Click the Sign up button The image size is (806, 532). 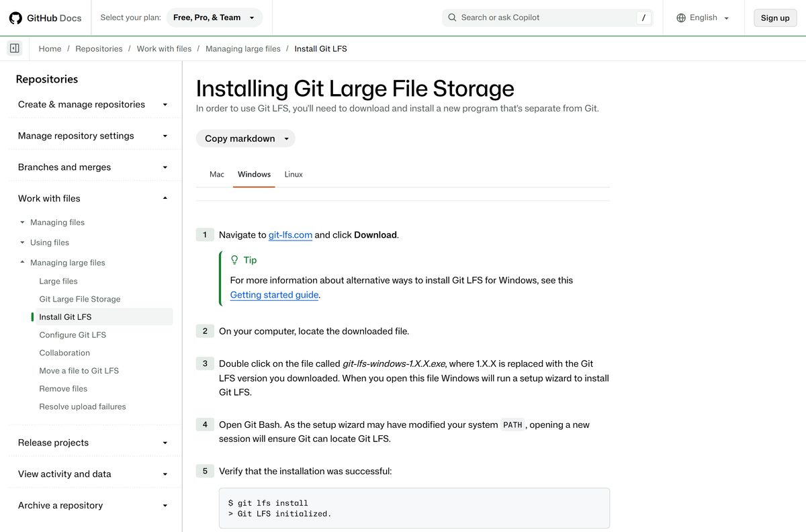[775, 18]
